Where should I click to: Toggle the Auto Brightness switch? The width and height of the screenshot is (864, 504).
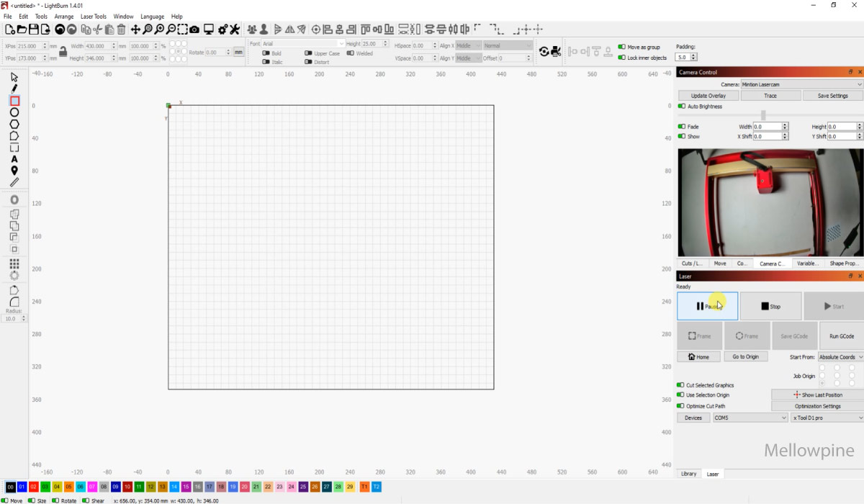point(682,107)
